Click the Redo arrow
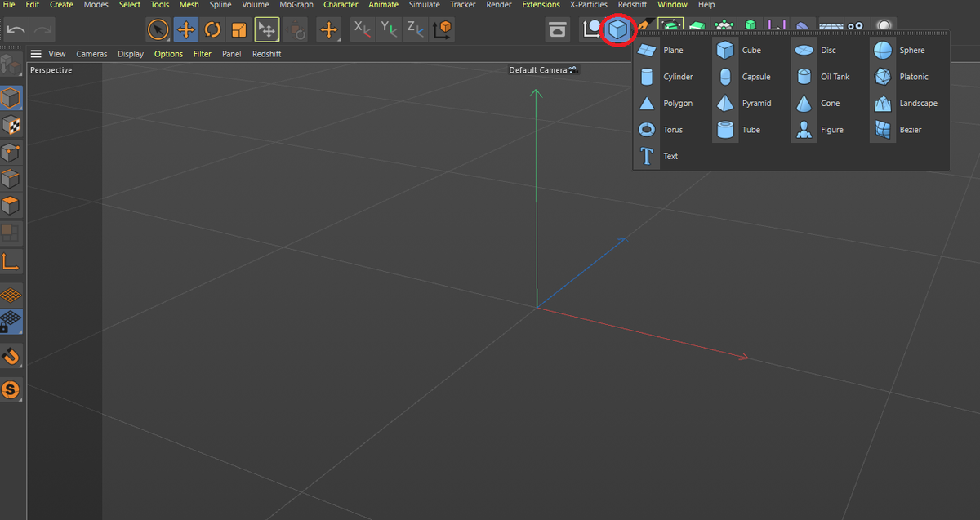The image size is (980, 520). [x=42, y=30]
